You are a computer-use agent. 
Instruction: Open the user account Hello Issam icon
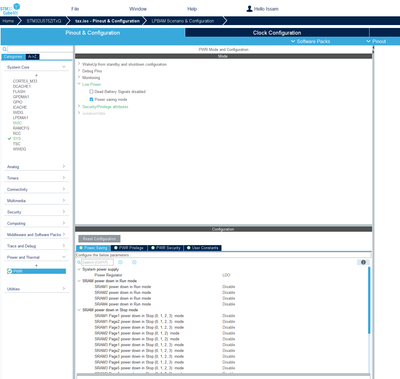(249, 9)
